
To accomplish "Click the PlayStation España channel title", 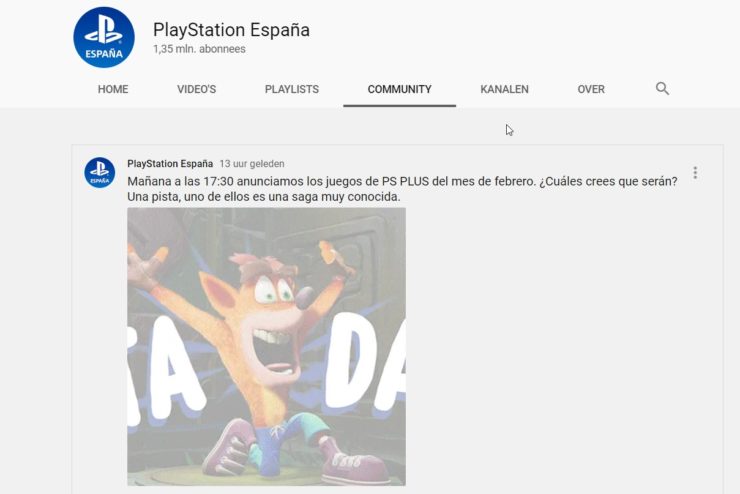I will coord(231,30).
